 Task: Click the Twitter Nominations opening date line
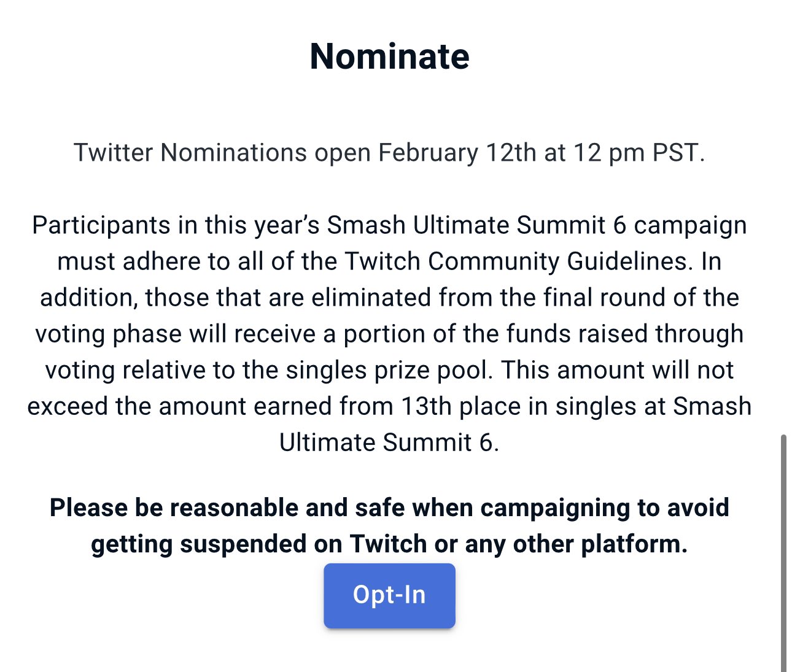tap(389, 153)
